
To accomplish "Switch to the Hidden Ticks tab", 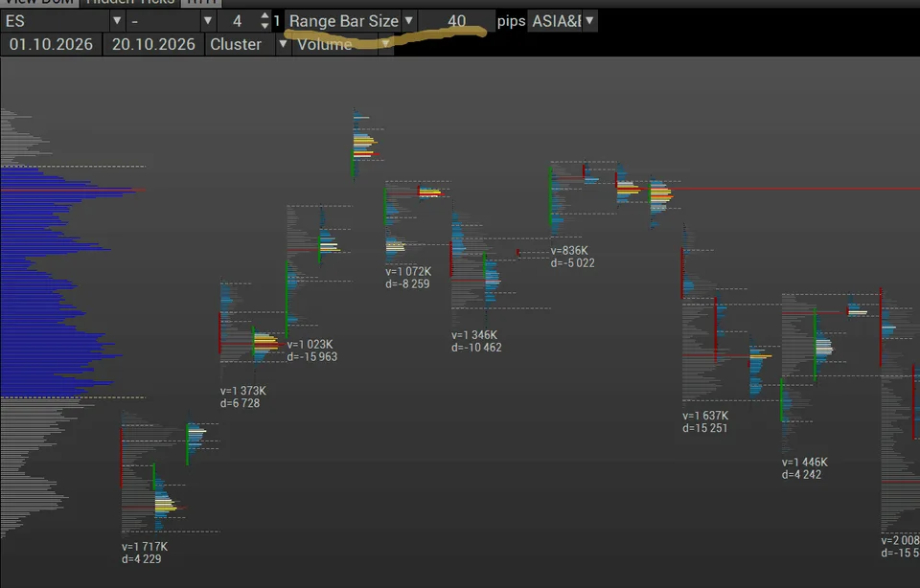I will [130, 2].
